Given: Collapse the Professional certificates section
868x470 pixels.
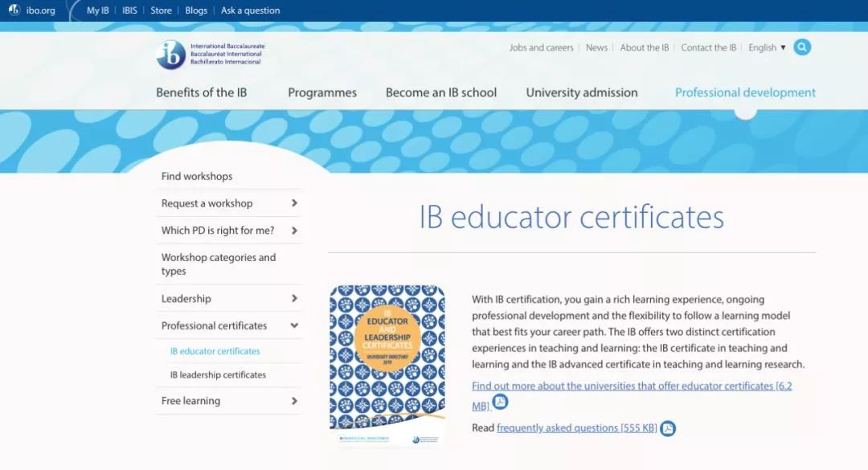Looking at the screenshot, I should 294,325.
